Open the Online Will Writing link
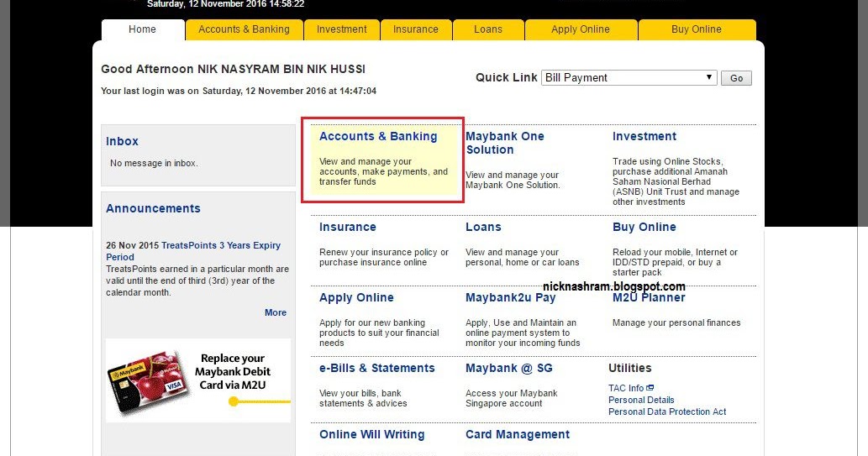The image size is (868, 456). pyautogui.click(x=372, y=434)
